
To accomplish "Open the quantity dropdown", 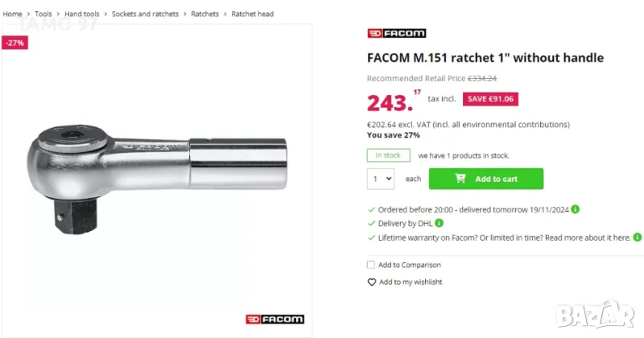I will coord(381,179).
